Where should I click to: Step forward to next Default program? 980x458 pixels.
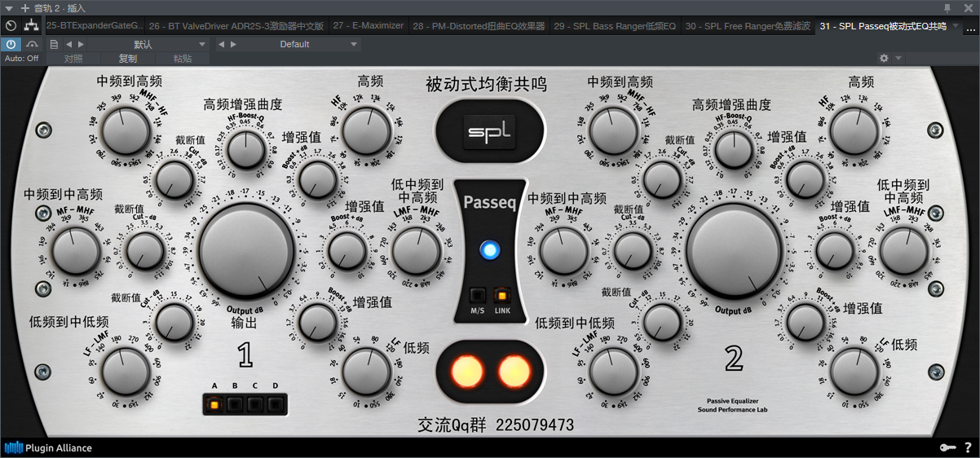pyautogui.click(x=233, y=44)
